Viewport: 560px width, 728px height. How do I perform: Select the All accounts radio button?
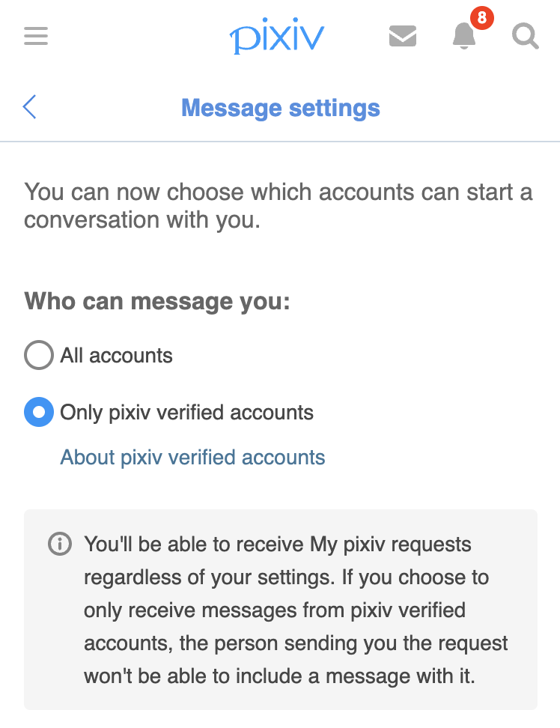click(x=38, y=355)
